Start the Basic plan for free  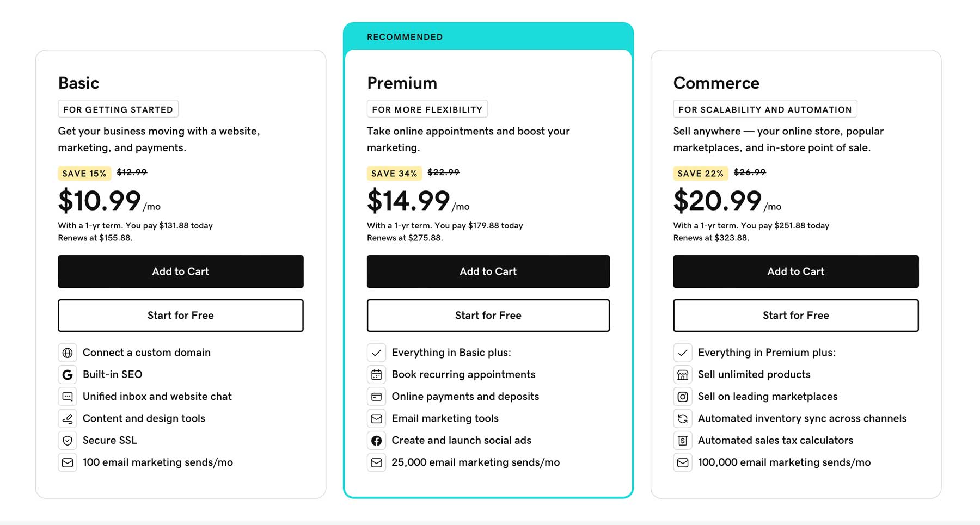(180, 316)
